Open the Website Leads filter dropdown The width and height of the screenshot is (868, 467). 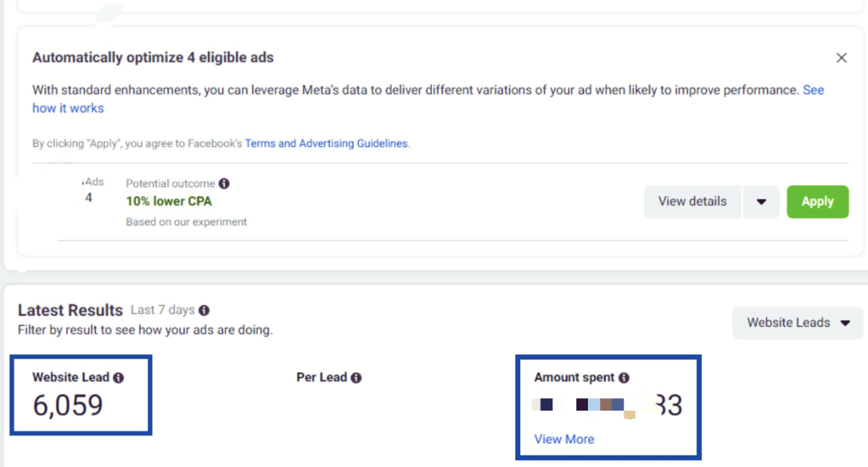click(798, 323)
